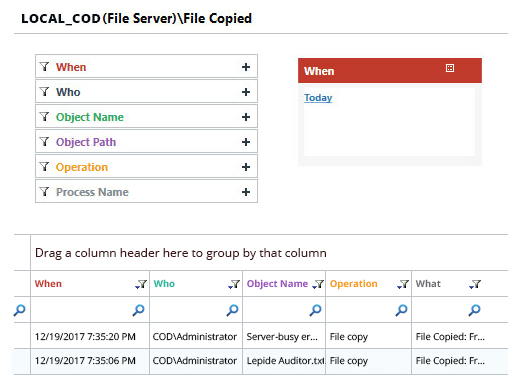Focus the Who column search field
Screen dimensions: 520x382
pyautogui.click(x=196, y=310)
